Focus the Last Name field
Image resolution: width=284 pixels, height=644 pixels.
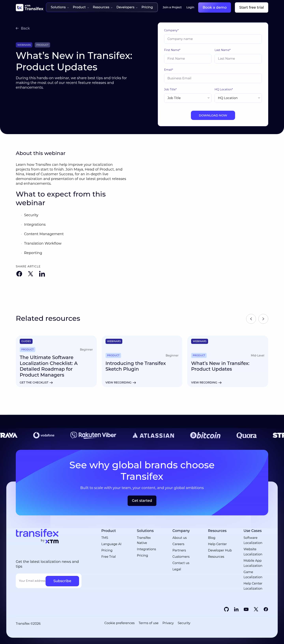click(238, 59)
